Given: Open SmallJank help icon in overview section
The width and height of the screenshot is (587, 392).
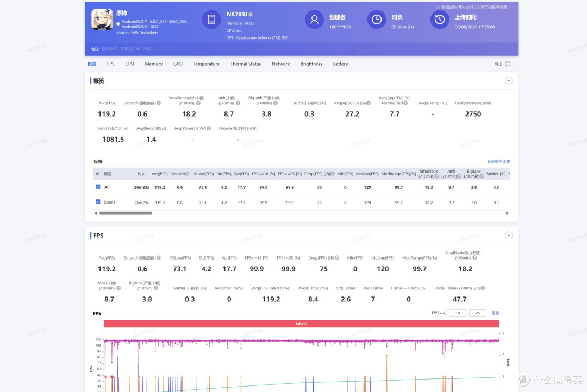Looking at the screenshot, I should point(198,103).
